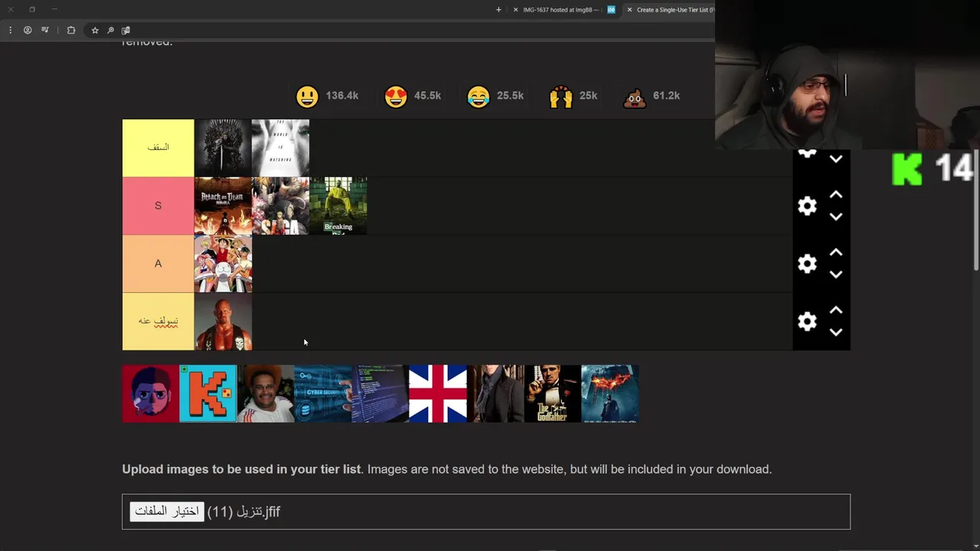Select the manga group image in S tier
980x551 pixels.
280,206
